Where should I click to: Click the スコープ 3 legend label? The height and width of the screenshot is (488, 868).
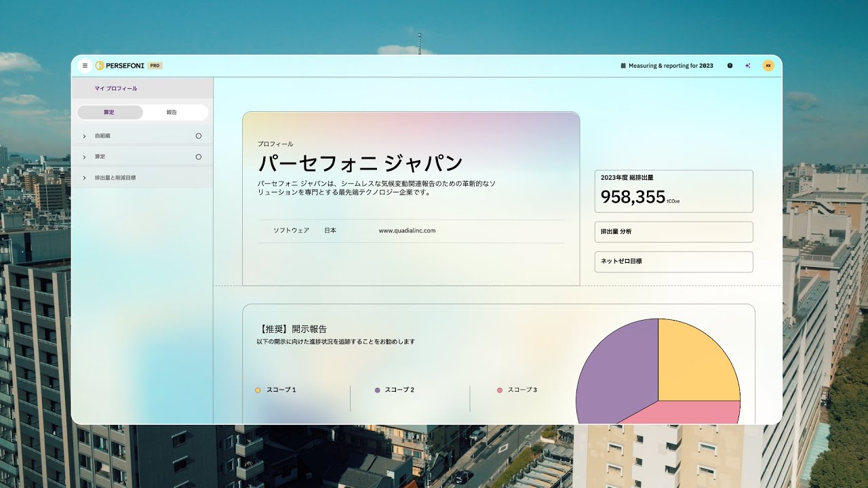pyautogui.click(x=522, y=390)
